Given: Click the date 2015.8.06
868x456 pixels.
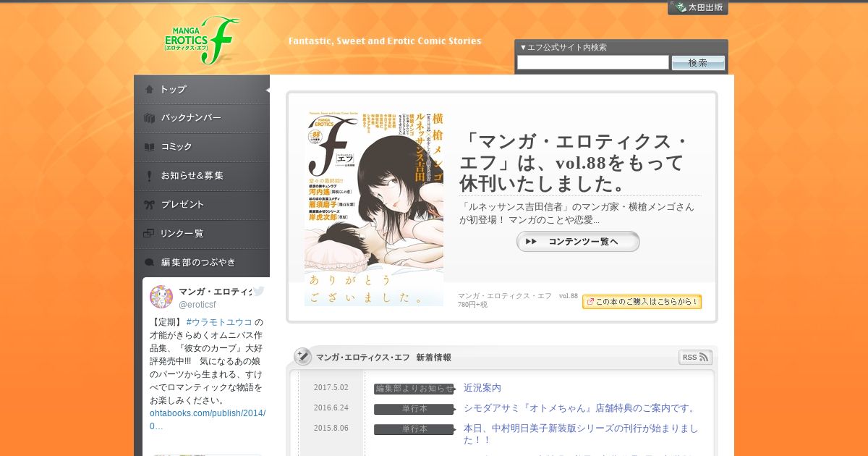Looking at the screenshot, I should [331, 428].
